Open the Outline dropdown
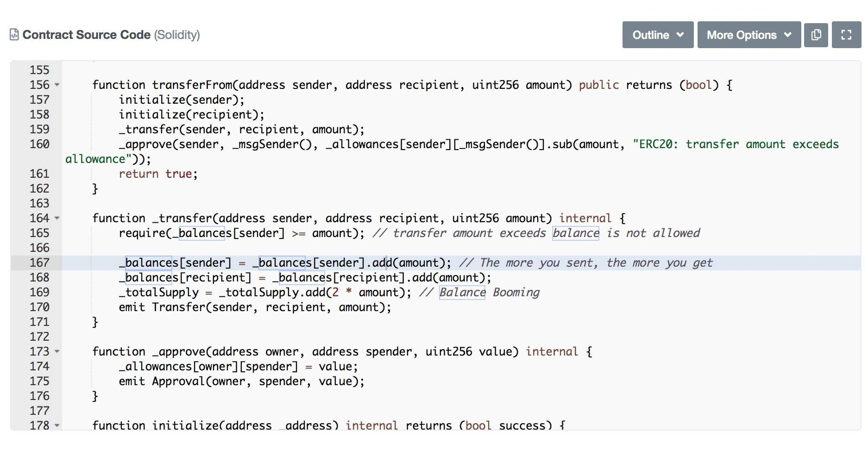Screen dimensions: 868x450 pyautogui.click(x=658, y=35)
